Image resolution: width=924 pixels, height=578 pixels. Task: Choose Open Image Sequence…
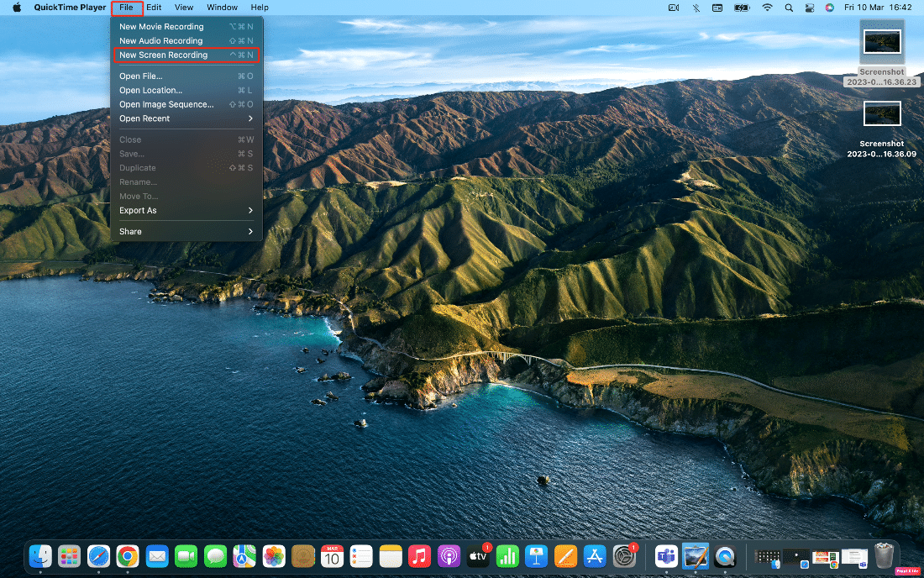tap(186, 104)
